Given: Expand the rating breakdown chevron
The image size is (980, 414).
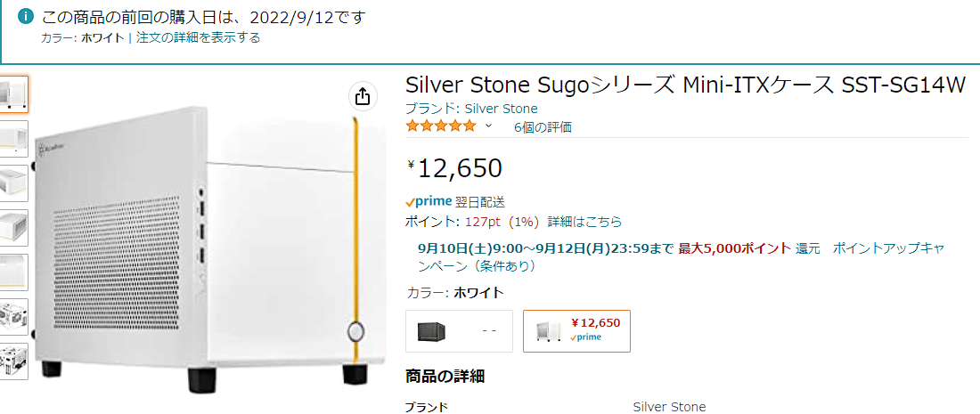Looking at the screenshot, I should (x=488, y=126).
